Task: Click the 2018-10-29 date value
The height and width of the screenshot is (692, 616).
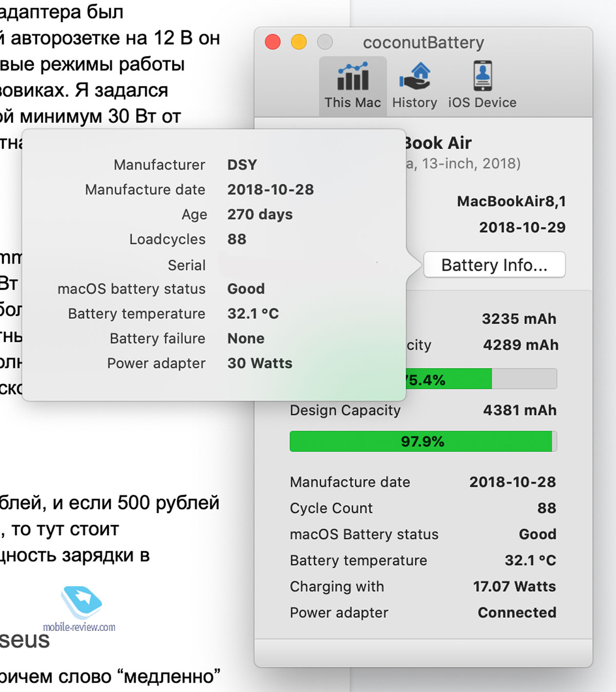Action: [x=523, y=227]
